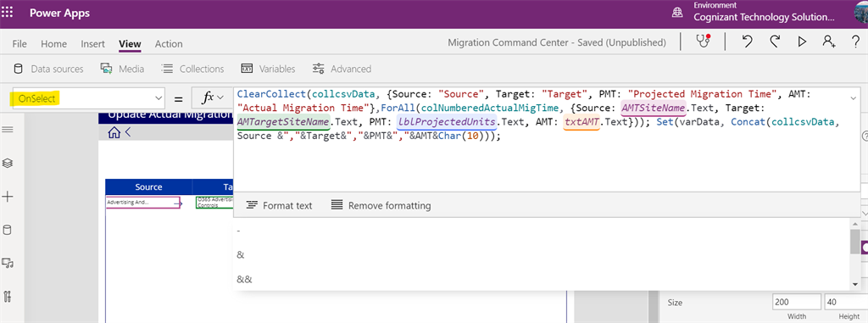
Task: Click the Format text button
Action: [x=279, y=205]
